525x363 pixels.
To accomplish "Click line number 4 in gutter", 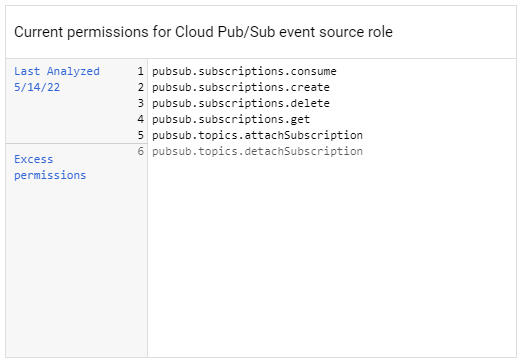I will pyautogui.click(x=141, y=119).
